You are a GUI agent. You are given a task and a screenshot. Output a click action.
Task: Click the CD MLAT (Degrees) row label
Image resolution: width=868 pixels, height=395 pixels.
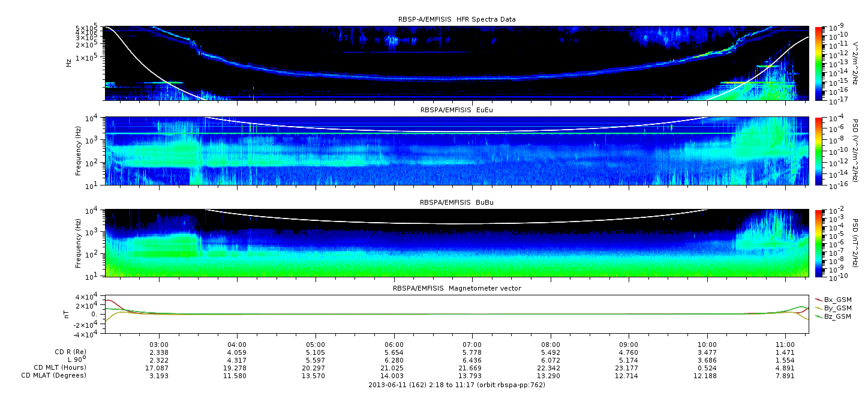pos(55,375)
